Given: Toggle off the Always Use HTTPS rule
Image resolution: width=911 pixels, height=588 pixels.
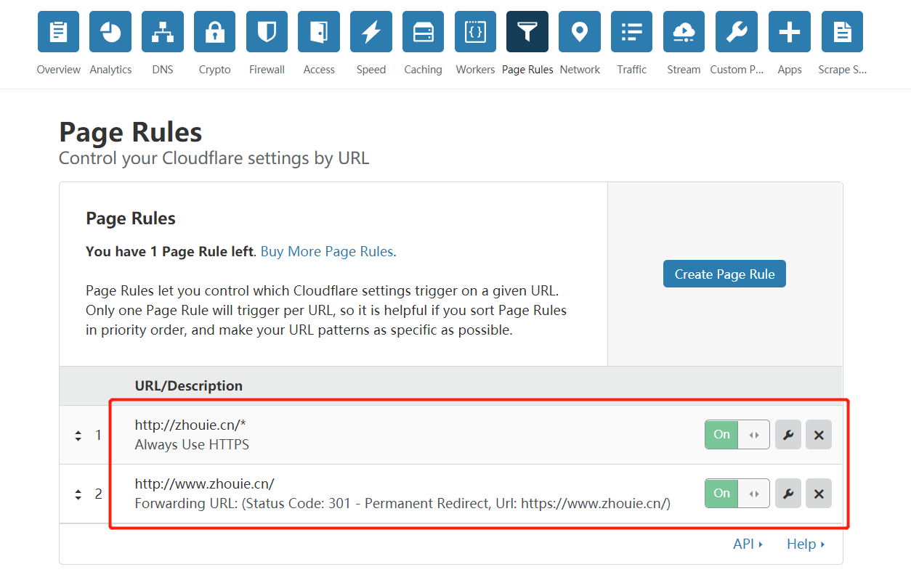Looking at the screenshot, I should 737,435.
